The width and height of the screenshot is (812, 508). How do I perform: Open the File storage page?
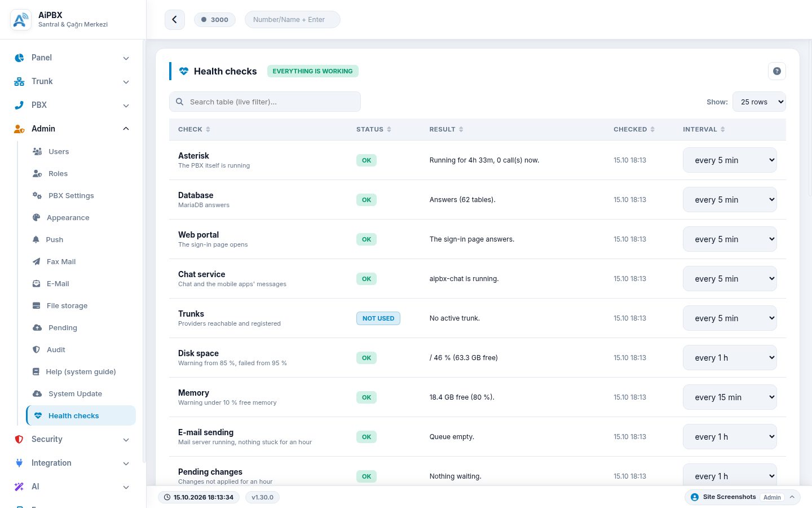(x=67, y=305)
